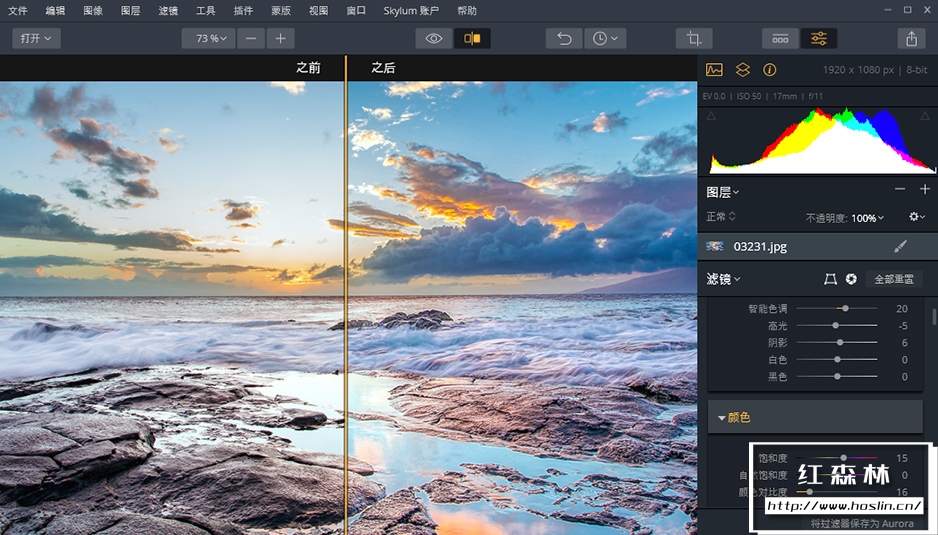Open the 73 % zoom level dropdown
The height and width of the screenshot is (535, 938).
pos(208,38)
